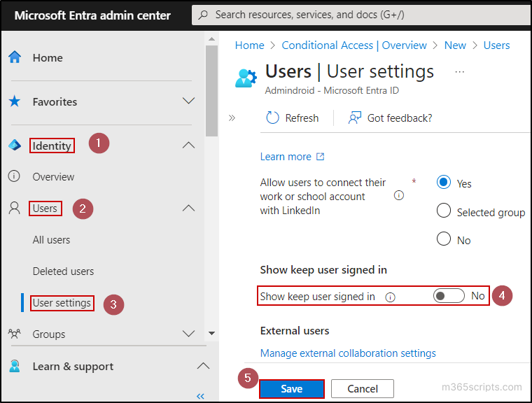Select the No radio button for LinkedIn
The width and height of the screenshot is (532, 403).
pos(443,239)
